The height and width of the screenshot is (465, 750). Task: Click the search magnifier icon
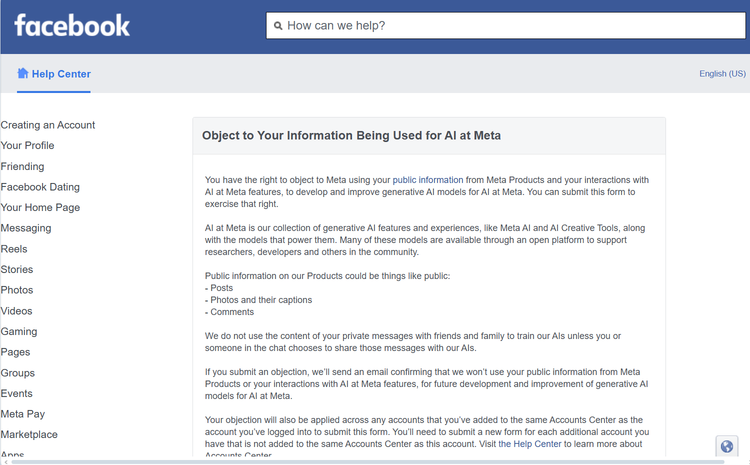click(278, 26)
